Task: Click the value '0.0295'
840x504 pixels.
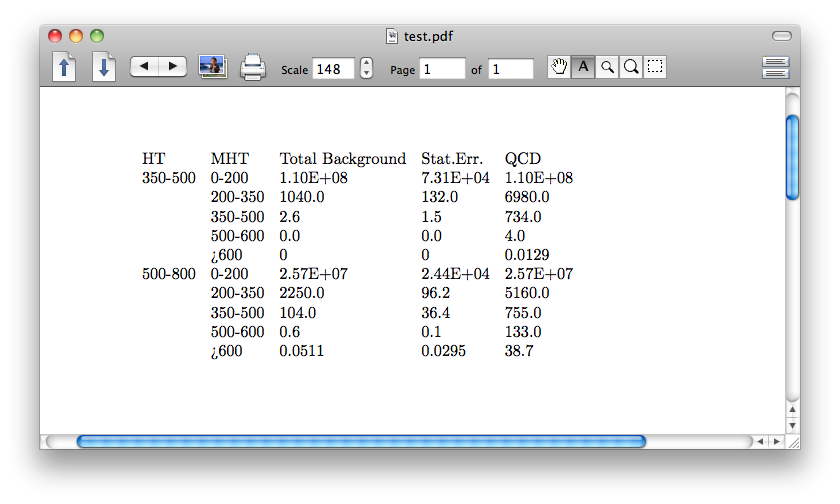Action: 444,351
